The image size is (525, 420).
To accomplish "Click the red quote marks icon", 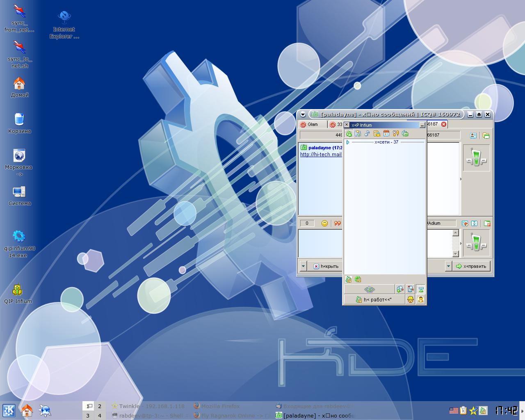I will 337,223.
